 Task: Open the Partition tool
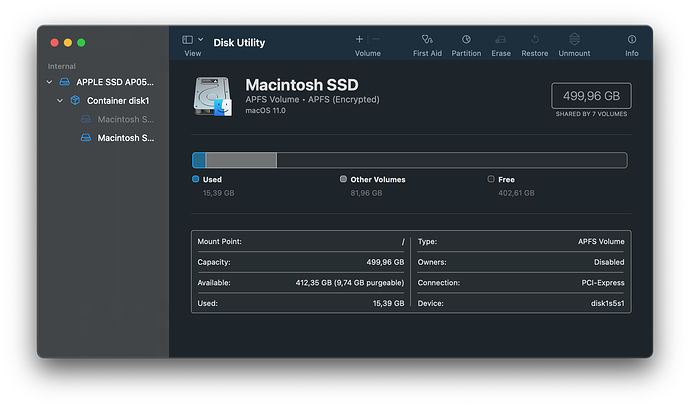pos(466,40)
